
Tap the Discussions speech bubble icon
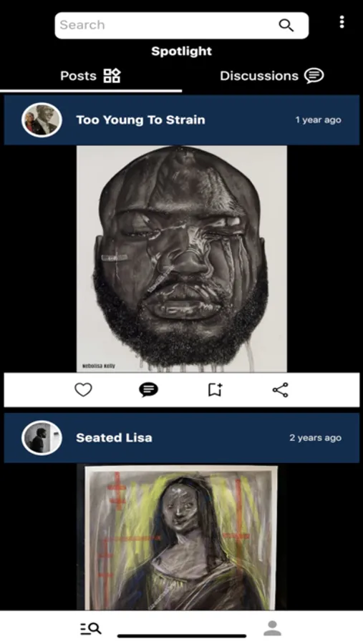(x=314, y=76)
